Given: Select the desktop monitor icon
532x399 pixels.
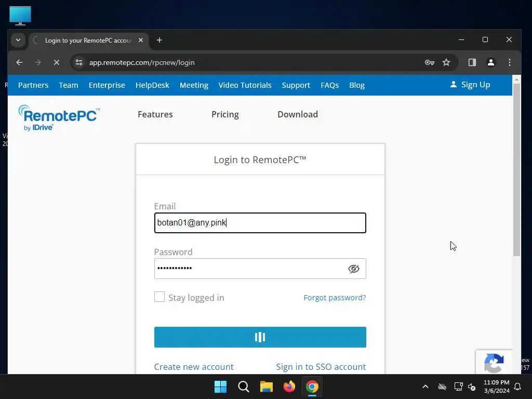Looking at the screenshot, I should (20, 16).
